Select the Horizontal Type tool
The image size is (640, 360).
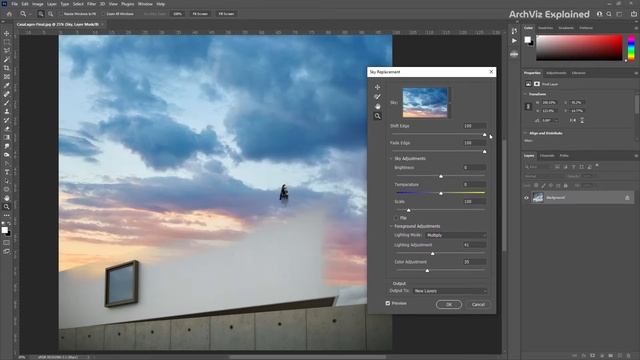(x=7, y=172)
